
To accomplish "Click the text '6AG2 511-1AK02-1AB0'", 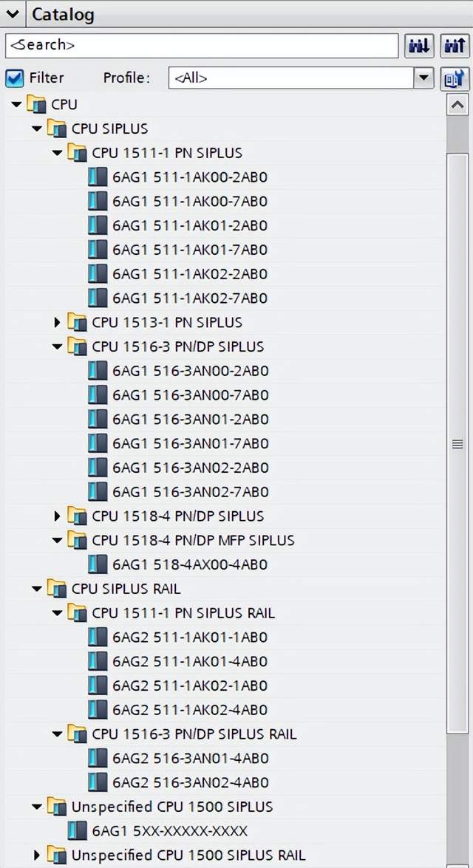I will [190, 686].
